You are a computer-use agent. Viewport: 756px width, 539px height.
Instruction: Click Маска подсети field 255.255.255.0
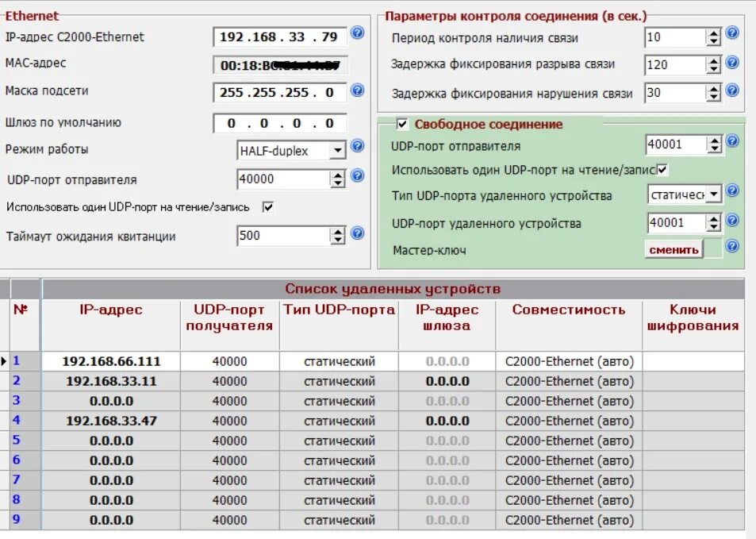pos(280,92)
